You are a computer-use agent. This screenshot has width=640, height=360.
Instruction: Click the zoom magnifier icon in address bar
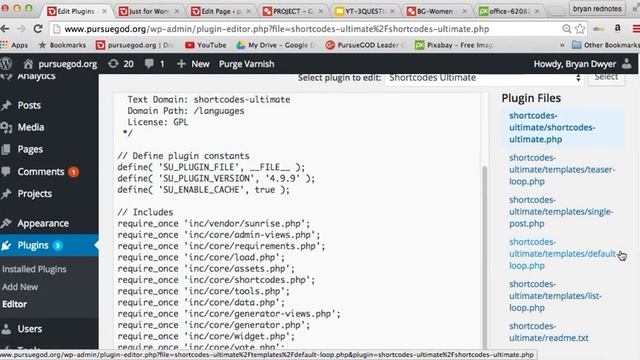(x=567, y=29)
